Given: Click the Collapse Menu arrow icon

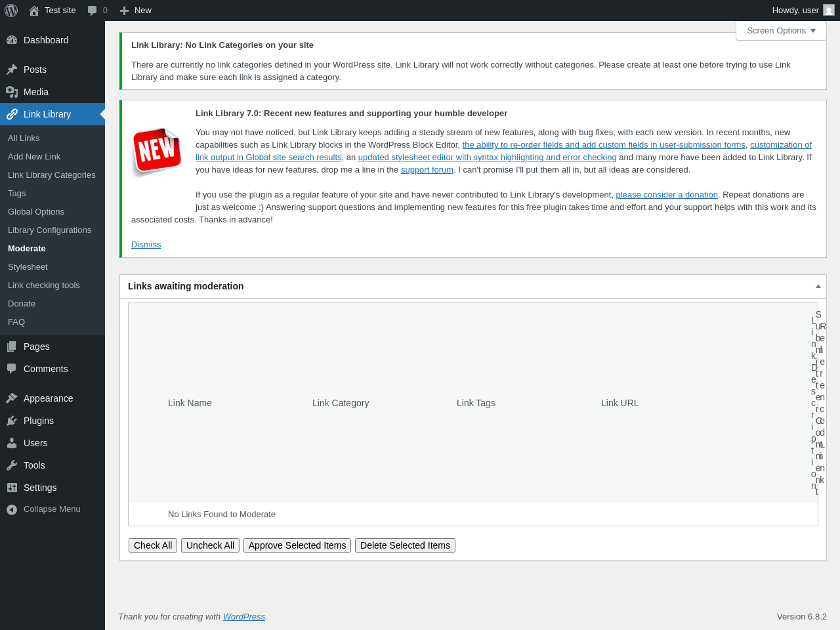Looking at the screenshot, I should tap(12, 509).
